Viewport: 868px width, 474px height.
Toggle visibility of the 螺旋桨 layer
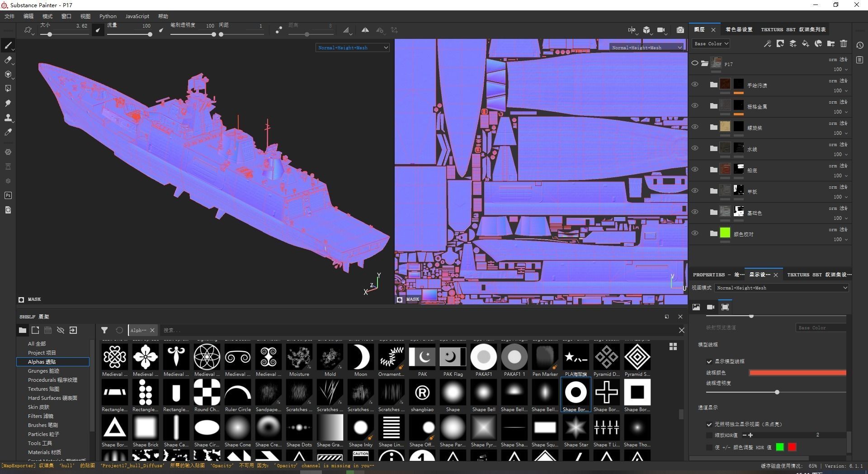click(x=695, y=127)
